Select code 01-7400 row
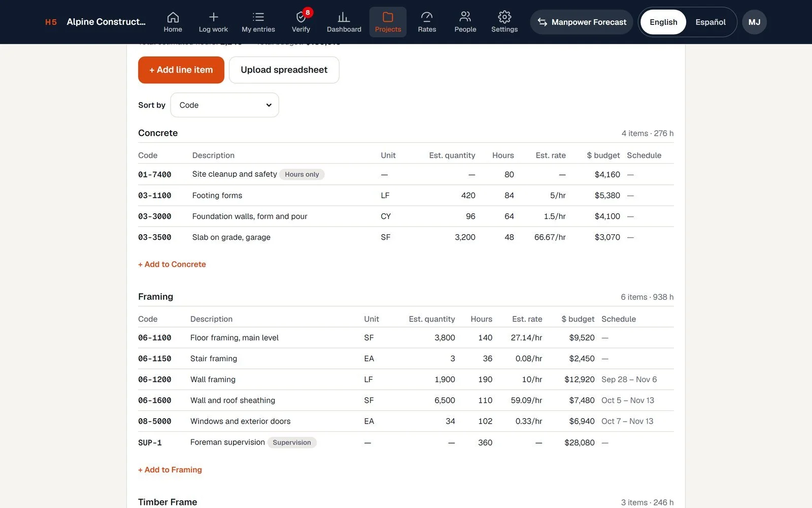Image resolution: width=812 pixels, height=508 pixels. [x=406, y=174]
